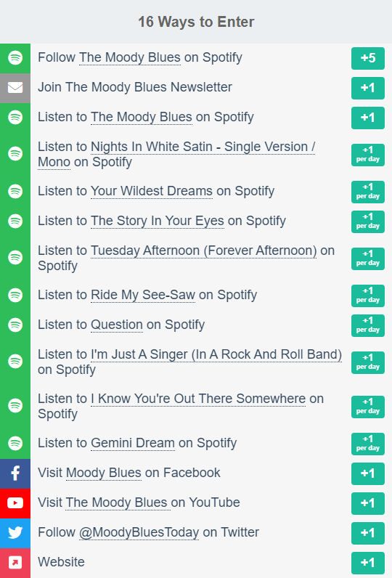Image resolution: width=392 pixels, height=578 pixels.
Task: Open Tuesday Afternoon (Forever Afternoon) link
Action: pyautogui.click(x=203, y=251)
